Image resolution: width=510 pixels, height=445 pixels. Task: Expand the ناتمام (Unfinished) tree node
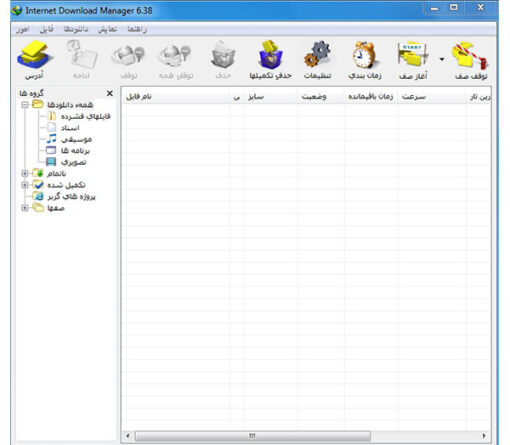pyautogui.click(x=24, y=173)
